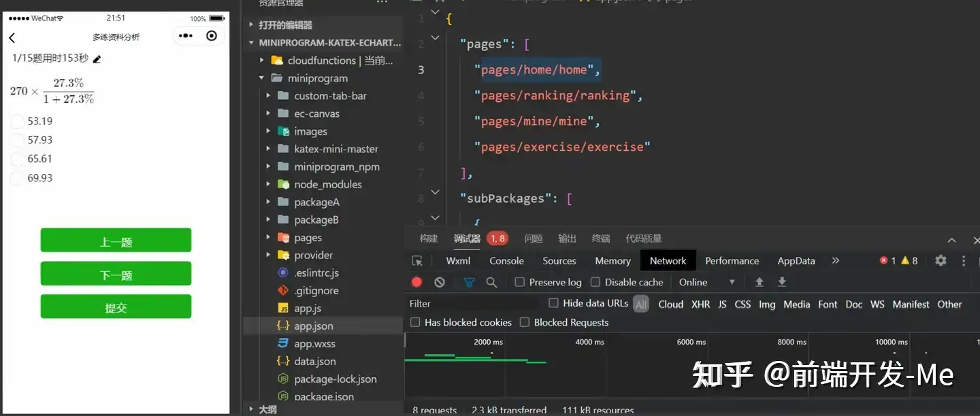Image resolution: width=980 pixels, height=416 pixels.
Task: Click the export HAR download arrow icon
Action: pos(782,282)
